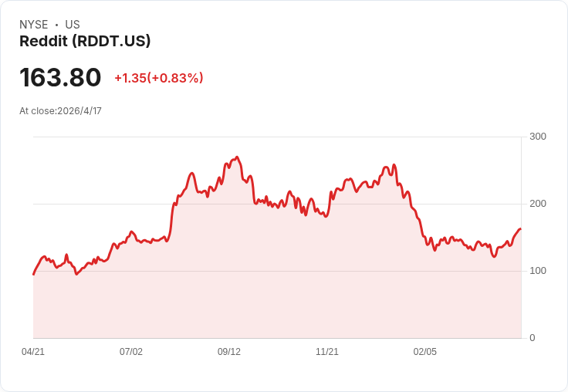This screenshot has height=392, width=568.
Task: Select the 11/21 date on the x-axis
Action: coord(327,352)
